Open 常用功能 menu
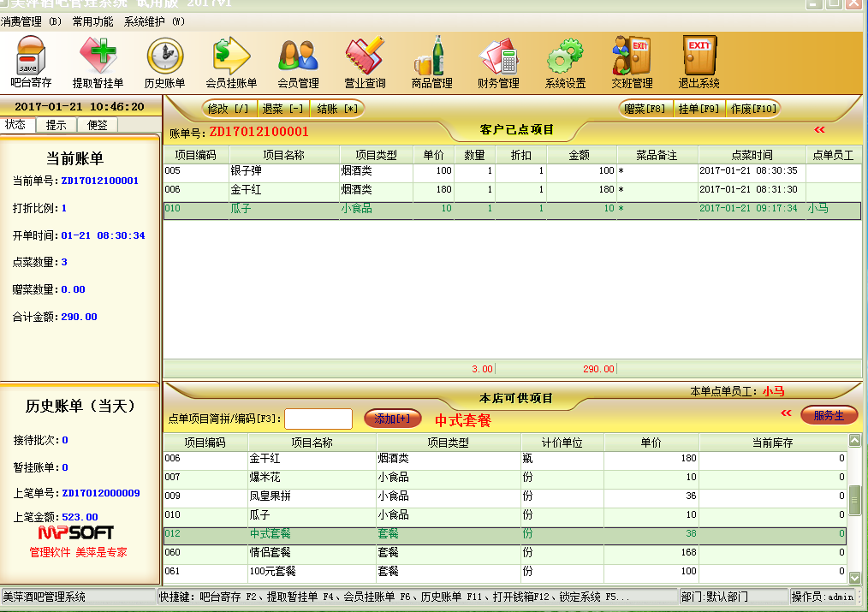Screen dimensions: 868x612 (92, 21)
